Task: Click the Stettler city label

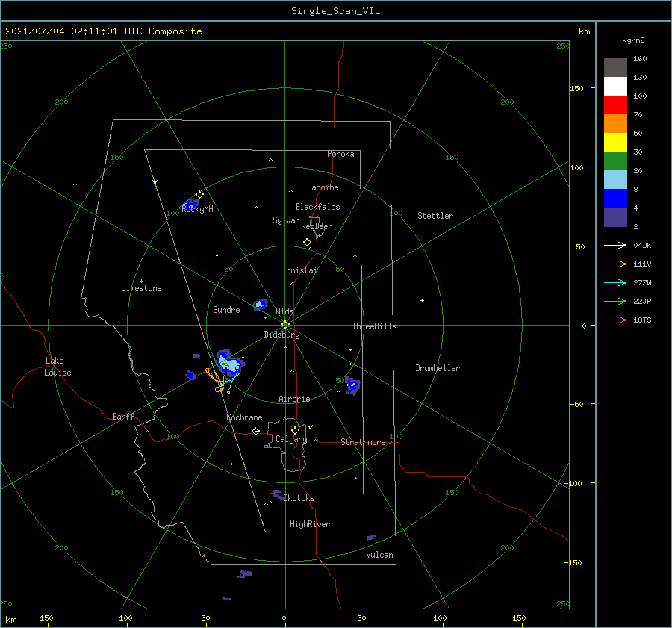Action: click(435, 216)
